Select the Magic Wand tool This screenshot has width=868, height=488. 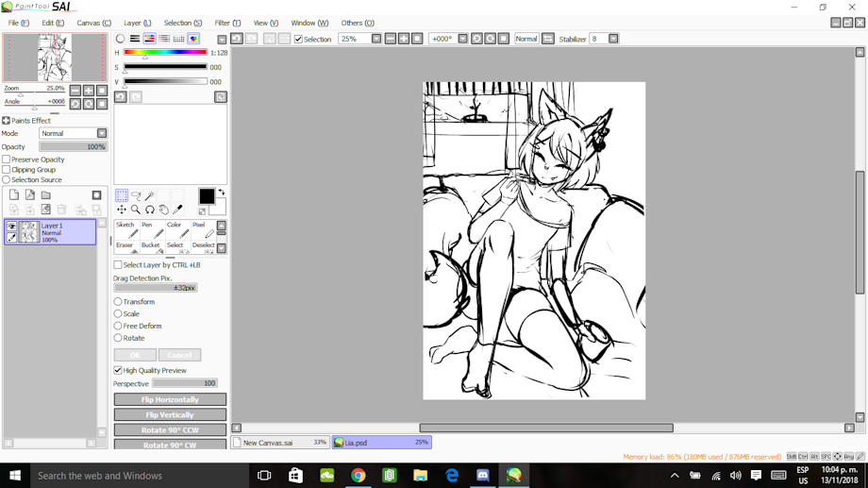150,195
